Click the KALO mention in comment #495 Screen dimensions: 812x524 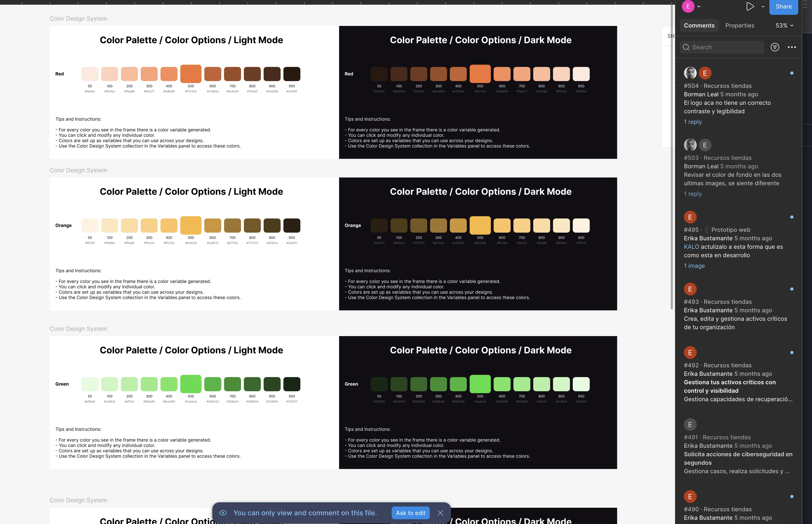click(691, 247)
